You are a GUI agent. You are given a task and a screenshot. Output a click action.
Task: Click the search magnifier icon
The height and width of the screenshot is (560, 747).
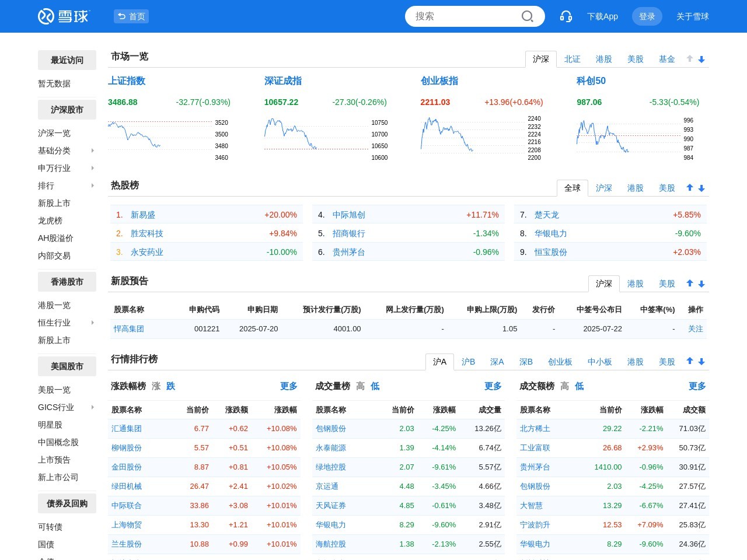(x=527, y=16)
